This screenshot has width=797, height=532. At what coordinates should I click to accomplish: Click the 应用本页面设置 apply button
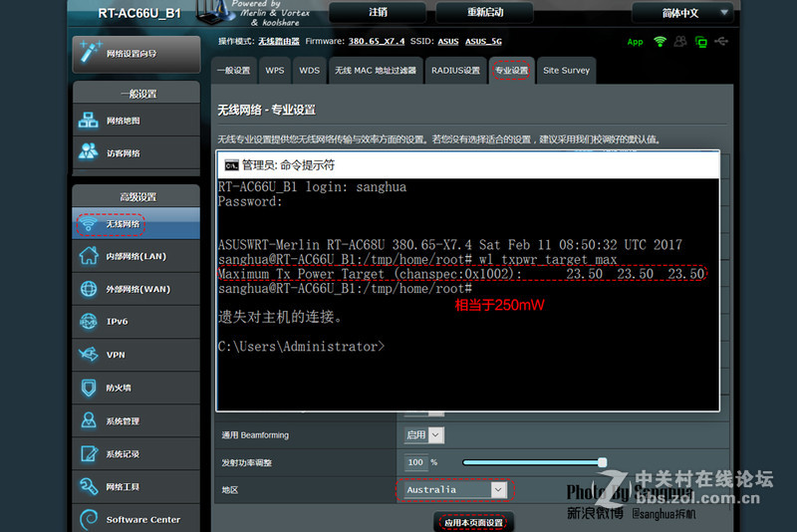click(474, 522)
